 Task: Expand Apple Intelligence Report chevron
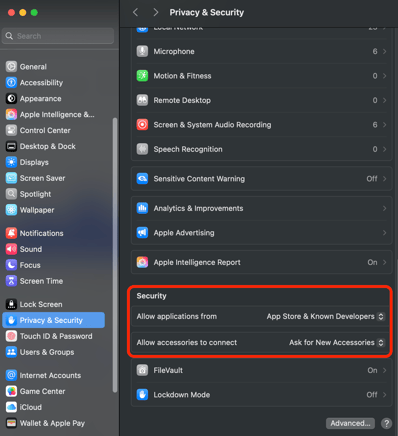pos(384,262)
